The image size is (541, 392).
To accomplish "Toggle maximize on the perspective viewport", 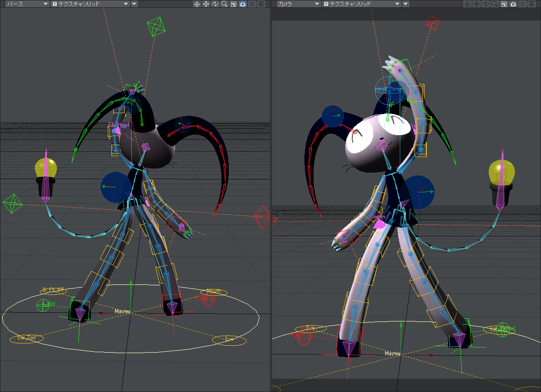I will click(233, 4).
